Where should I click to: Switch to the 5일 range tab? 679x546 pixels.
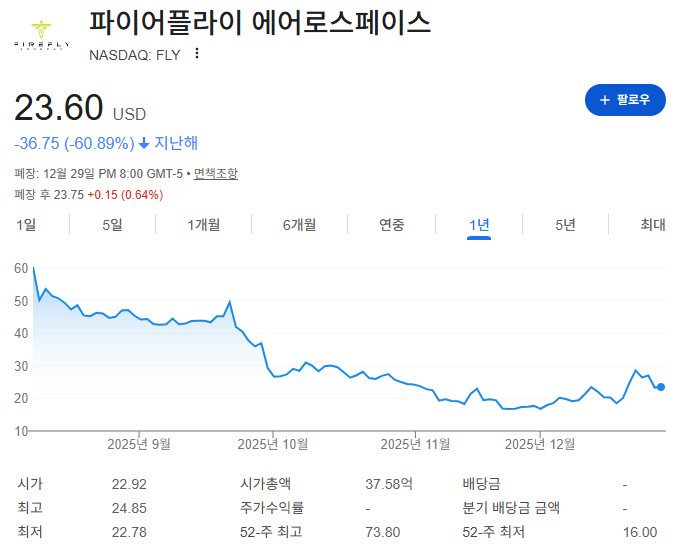(x=112, y=225)
